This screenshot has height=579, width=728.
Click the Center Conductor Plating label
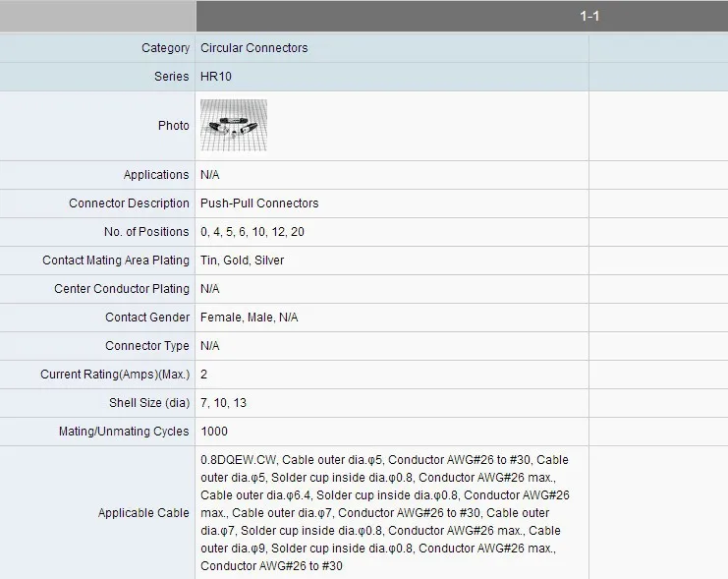pos(122,289)
